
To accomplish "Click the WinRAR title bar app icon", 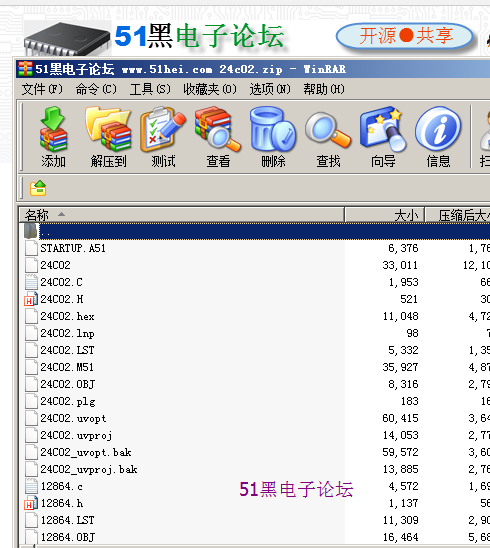I will [26, 69].
